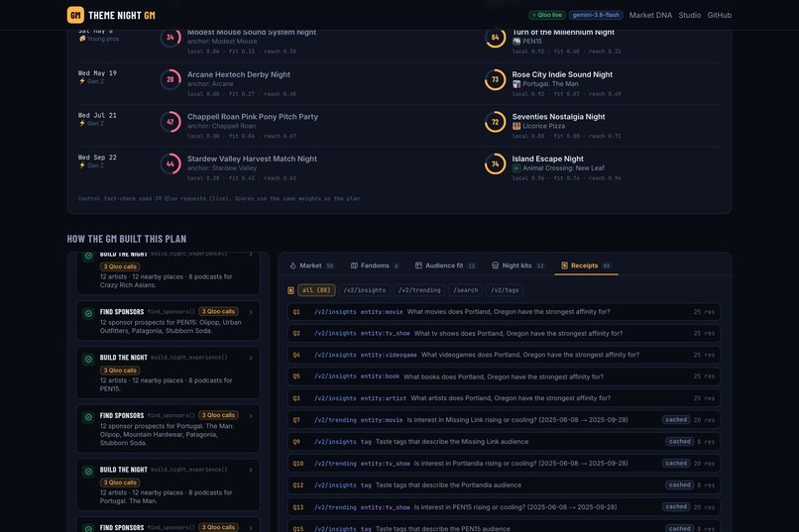
Task: Open receipt Q1 about Portland movies
Action: pyautogui.click(x=504, y=312)
